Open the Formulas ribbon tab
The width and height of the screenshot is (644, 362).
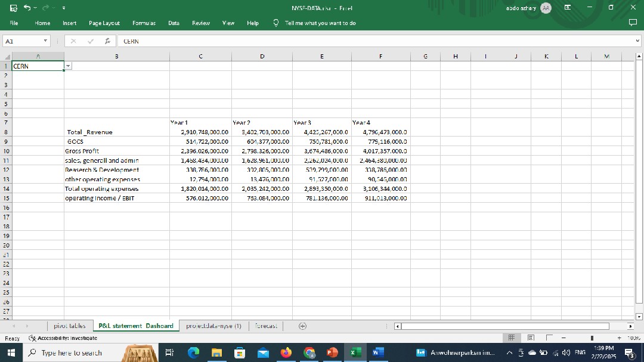[144, 23]
